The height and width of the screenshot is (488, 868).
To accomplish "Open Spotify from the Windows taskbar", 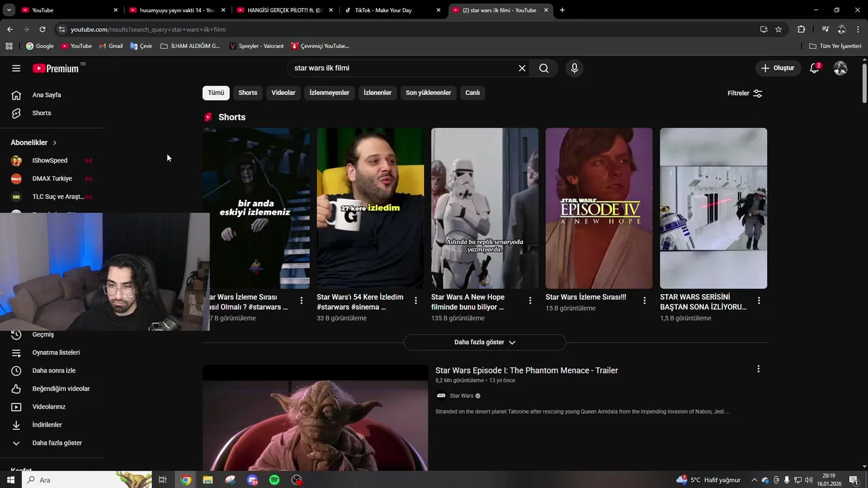I will click(x=275, y=480).
